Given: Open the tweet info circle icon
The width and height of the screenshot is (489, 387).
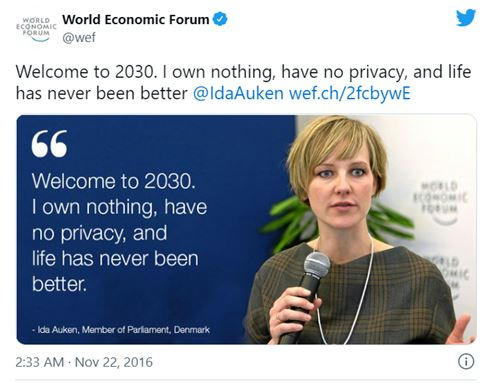Looking at the screenshot, I should coord(466,361).
